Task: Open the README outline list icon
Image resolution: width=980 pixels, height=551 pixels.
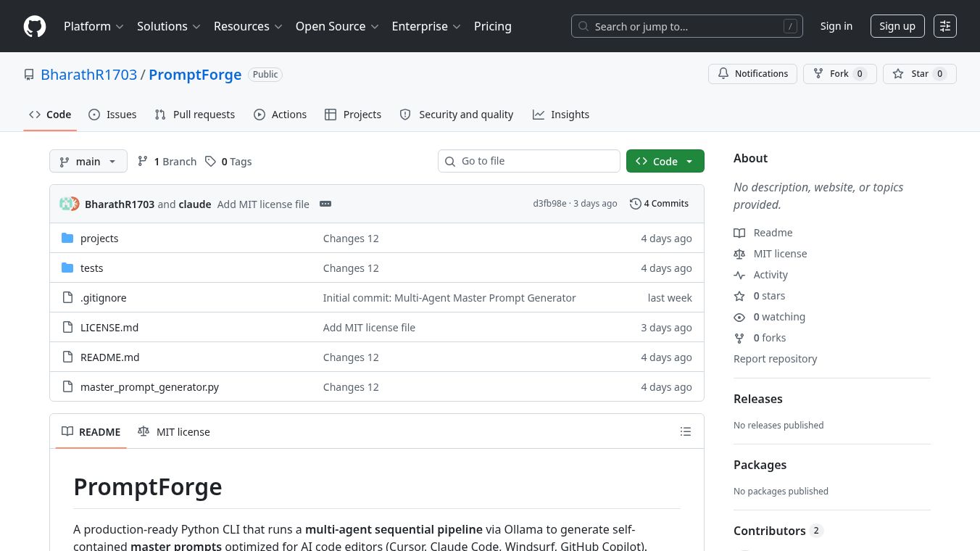Action: (686, 432)
